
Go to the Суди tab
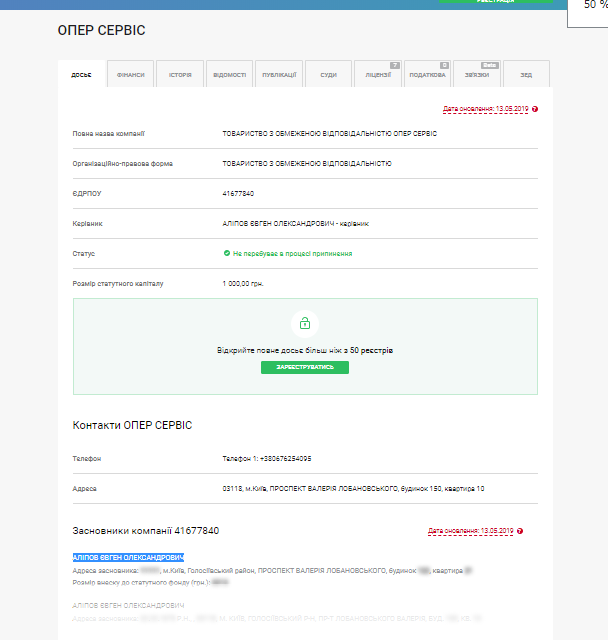[x=328, y=75]
